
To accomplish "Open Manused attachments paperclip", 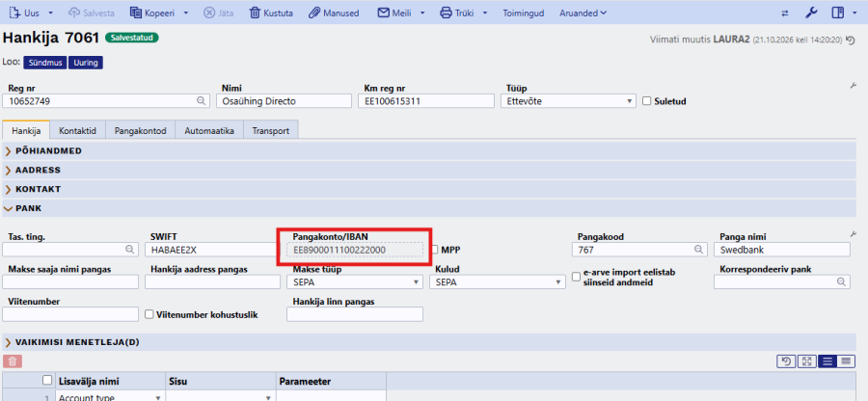I will click(x=313, y=13).
